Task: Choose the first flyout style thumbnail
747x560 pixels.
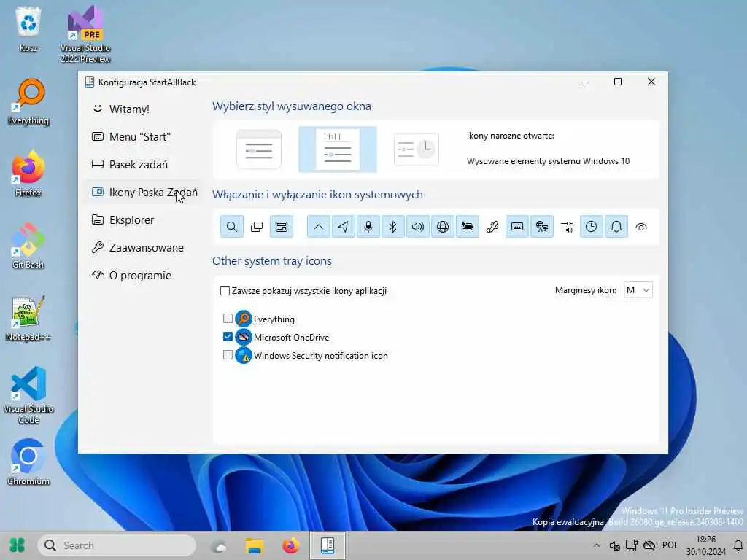Action: coord(259,149)
